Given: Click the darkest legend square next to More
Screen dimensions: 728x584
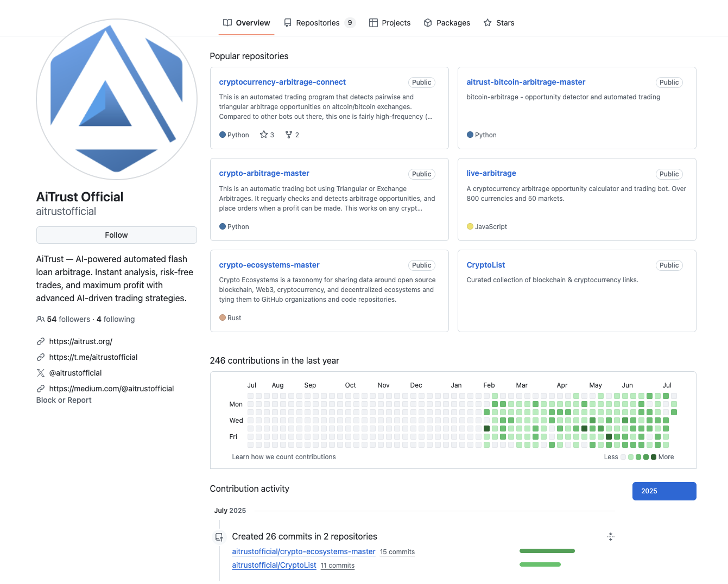Looking at the screenshot, I should [x=654, y=457].
